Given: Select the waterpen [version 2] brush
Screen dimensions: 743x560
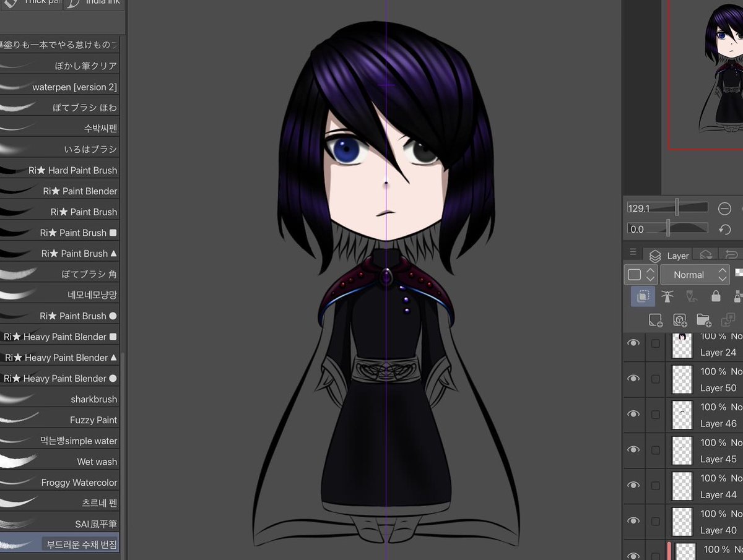Looking at the screenshot, I should tap(59, 87).
